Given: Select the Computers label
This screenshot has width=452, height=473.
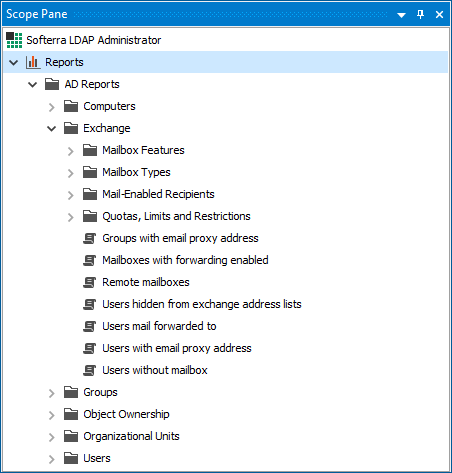Looking at the screenshot, I should click(x=109, y=106).
